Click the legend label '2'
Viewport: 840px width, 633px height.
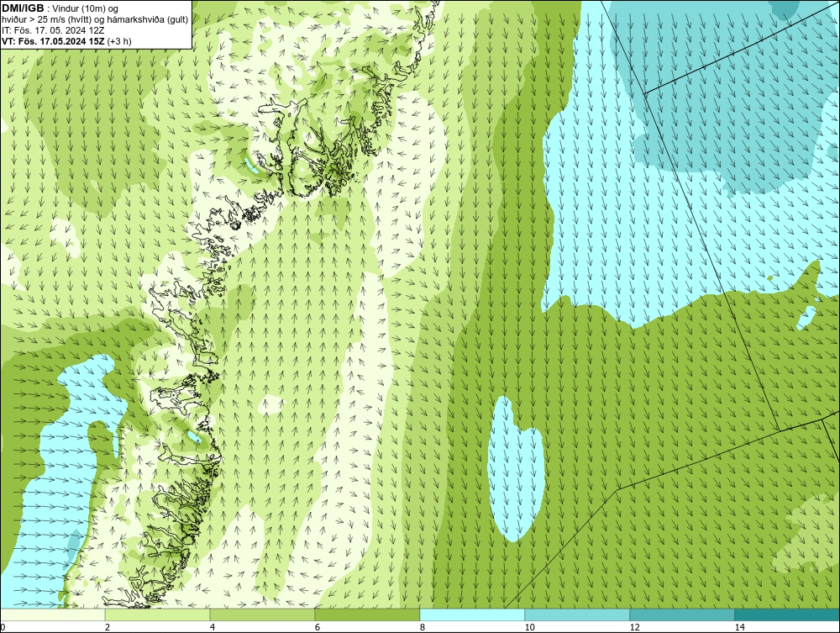[x=108, y=627]
